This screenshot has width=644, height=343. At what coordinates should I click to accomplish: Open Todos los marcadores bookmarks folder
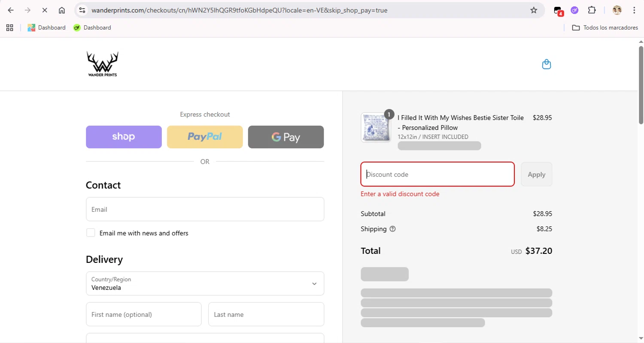pos(605,27)
